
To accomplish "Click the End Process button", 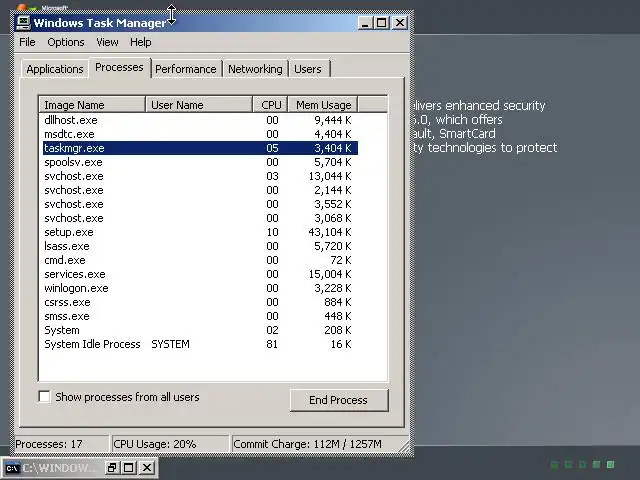I will pyautogui.click(x=339, y=400).
